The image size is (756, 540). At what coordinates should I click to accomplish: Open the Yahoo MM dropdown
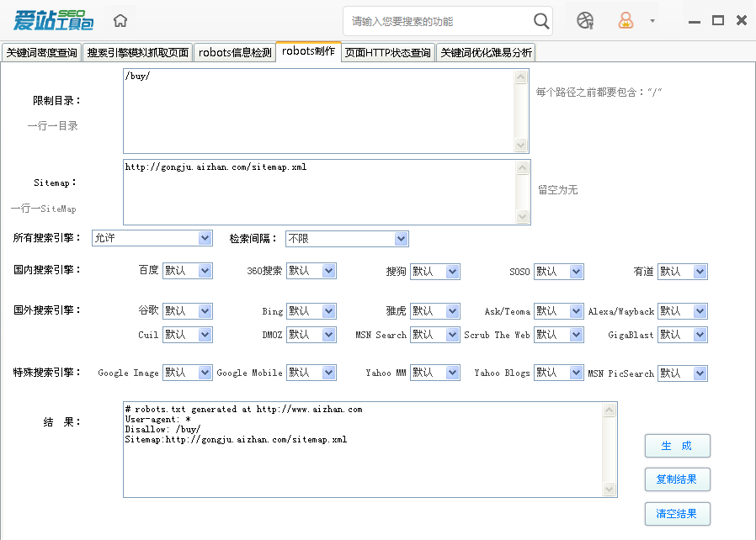tap(435, 373)
